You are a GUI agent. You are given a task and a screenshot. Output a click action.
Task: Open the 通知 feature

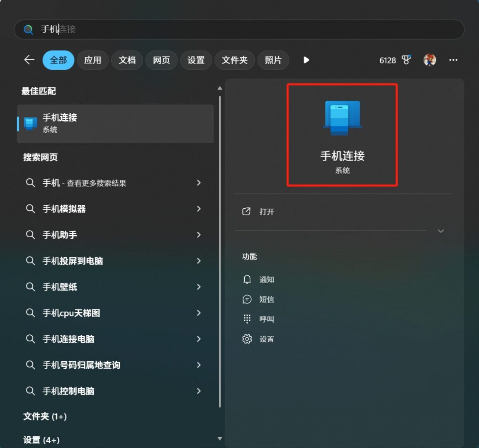[x=266, y=279]
